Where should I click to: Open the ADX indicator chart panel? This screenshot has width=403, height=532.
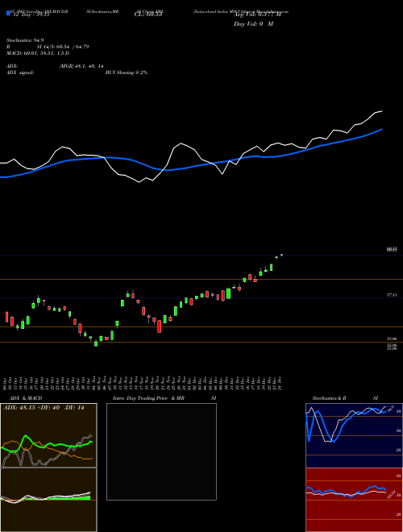48,435
